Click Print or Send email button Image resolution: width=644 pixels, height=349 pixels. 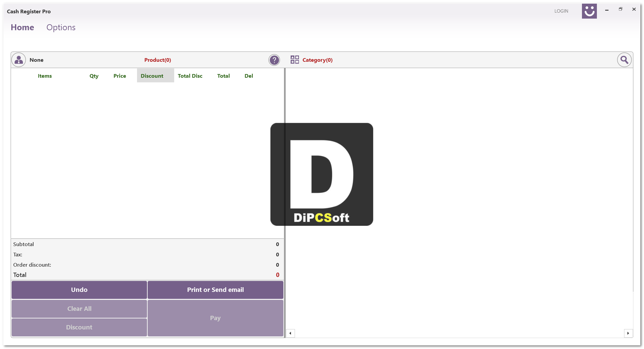215,290
